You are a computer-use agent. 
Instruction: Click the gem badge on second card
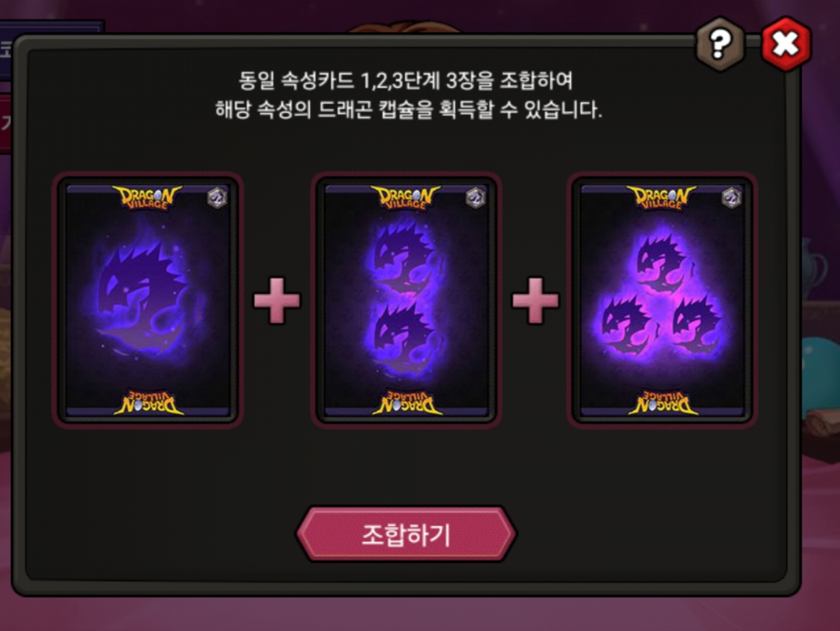(475, 198)
